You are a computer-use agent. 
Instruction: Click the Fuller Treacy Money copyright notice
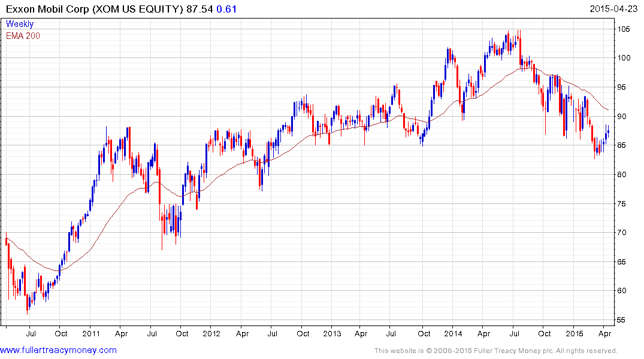496,351
